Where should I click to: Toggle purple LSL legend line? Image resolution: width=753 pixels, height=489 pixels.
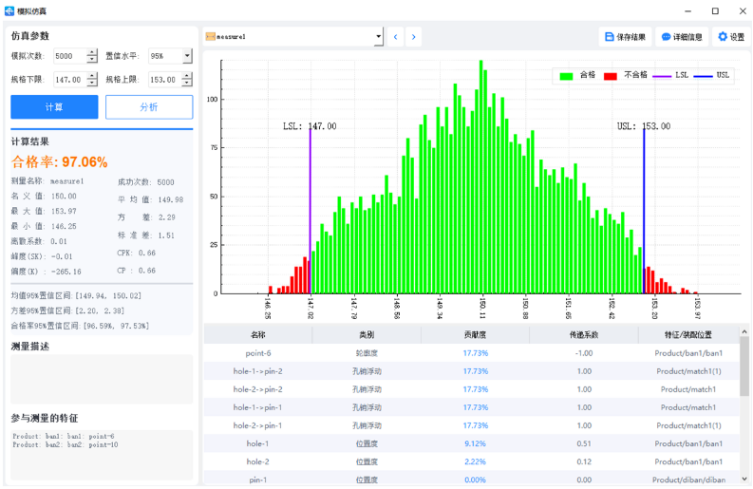(x=671, y=75)
